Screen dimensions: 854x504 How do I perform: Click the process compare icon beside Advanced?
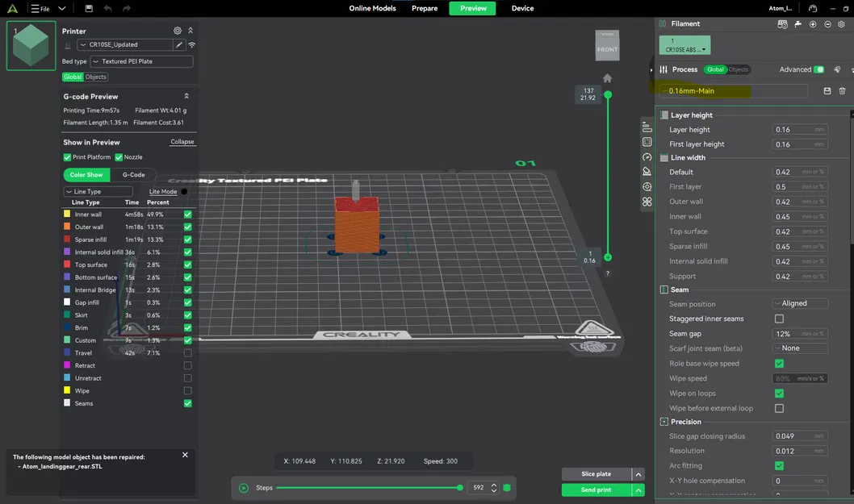coord(837,69)
